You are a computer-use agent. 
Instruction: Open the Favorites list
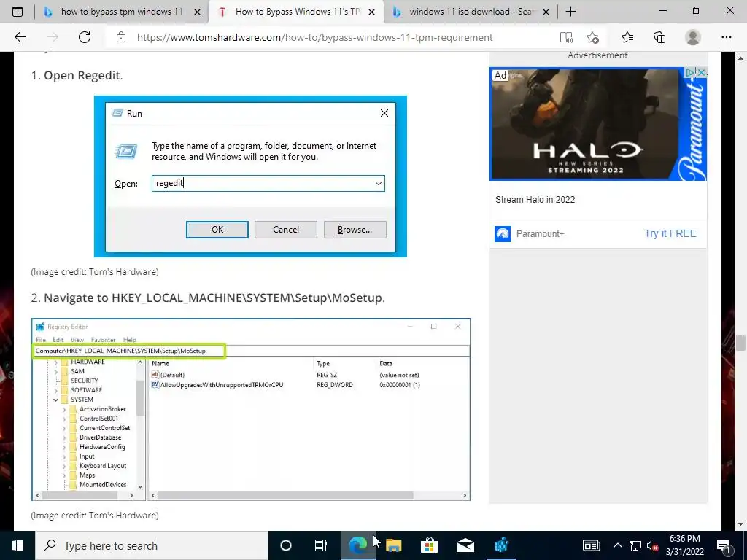point(627,37)
